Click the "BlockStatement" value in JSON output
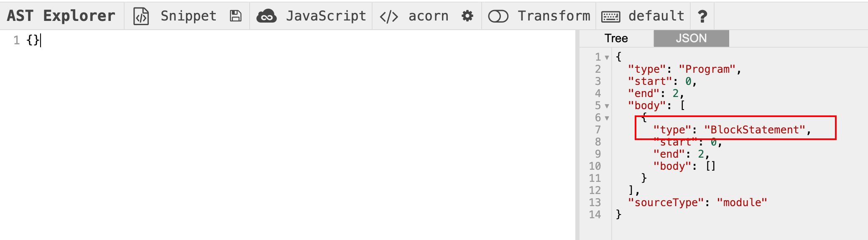The height and width of the screenshot is (240, 868). tap(755, 130)
